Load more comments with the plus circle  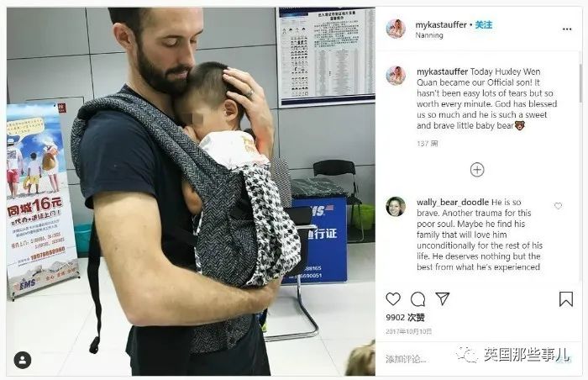[477, 170]
